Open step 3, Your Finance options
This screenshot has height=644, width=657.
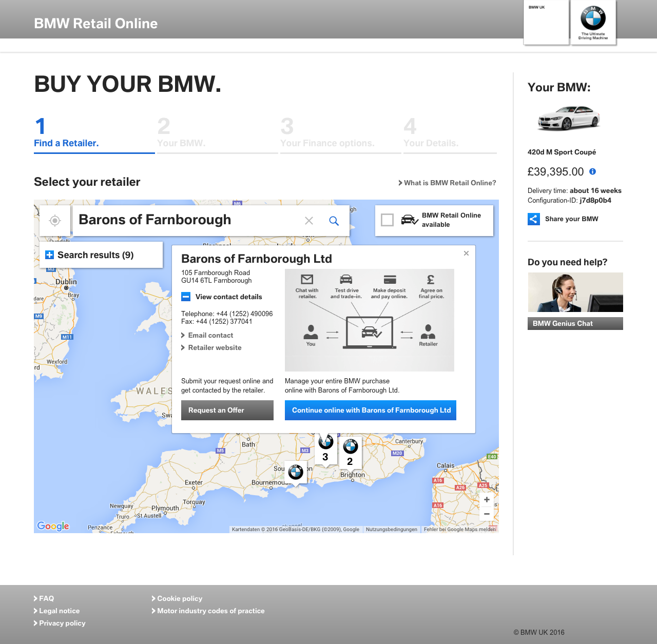[x=327, y=133]
